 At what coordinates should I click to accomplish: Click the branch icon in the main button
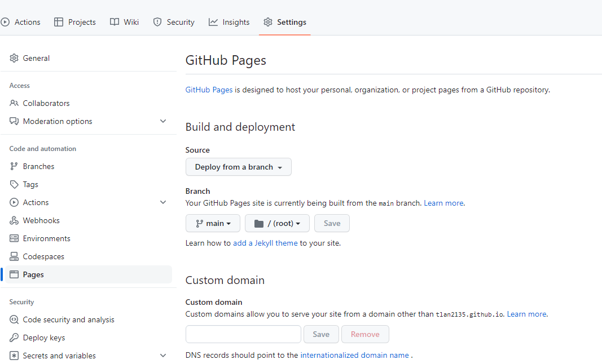[x=199, y=224]
